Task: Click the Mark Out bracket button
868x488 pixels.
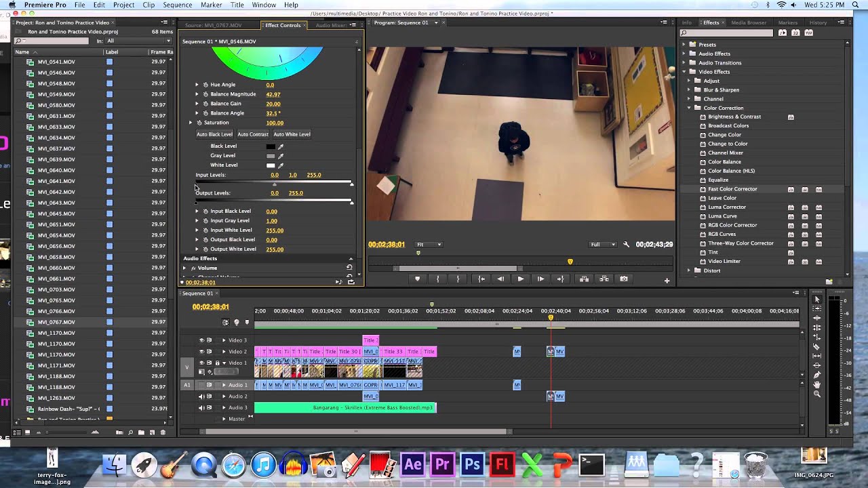Action: tap(458, 279)
